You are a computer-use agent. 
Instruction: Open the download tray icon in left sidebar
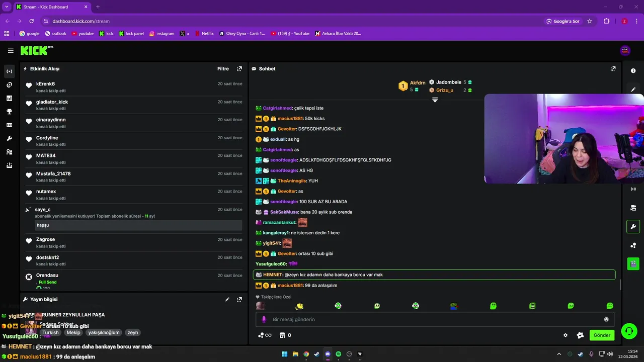point(9,165)
